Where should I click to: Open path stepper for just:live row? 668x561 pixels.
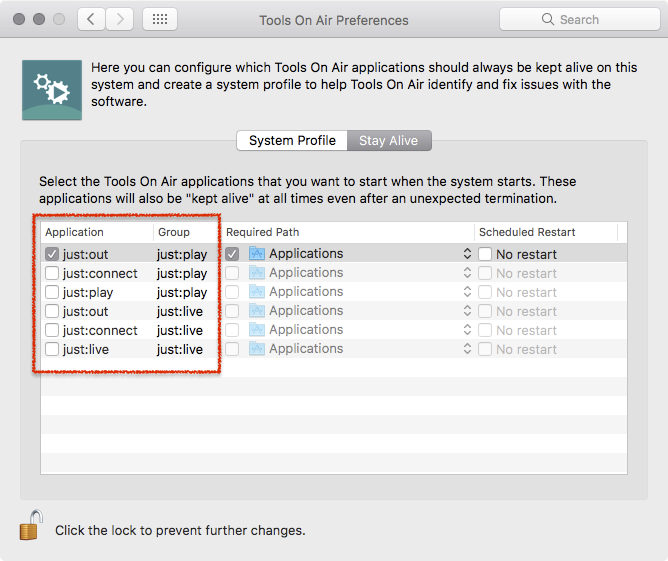(x=467, y=348)
